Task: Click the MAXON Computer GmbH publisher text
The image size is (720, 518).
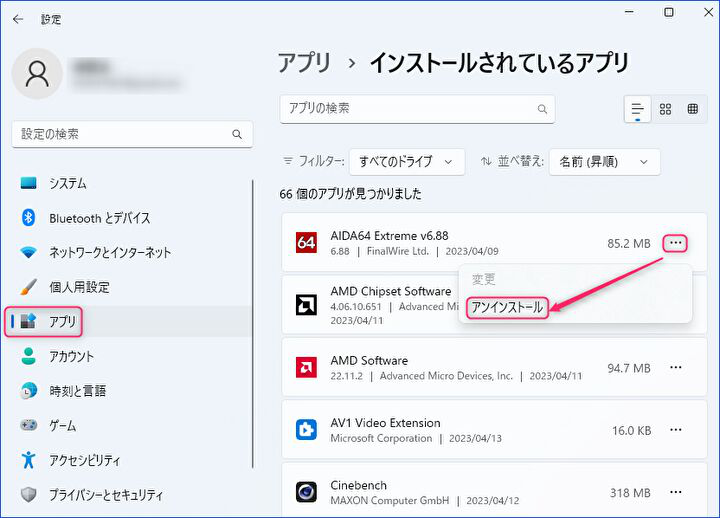Action: coord(390,501)
